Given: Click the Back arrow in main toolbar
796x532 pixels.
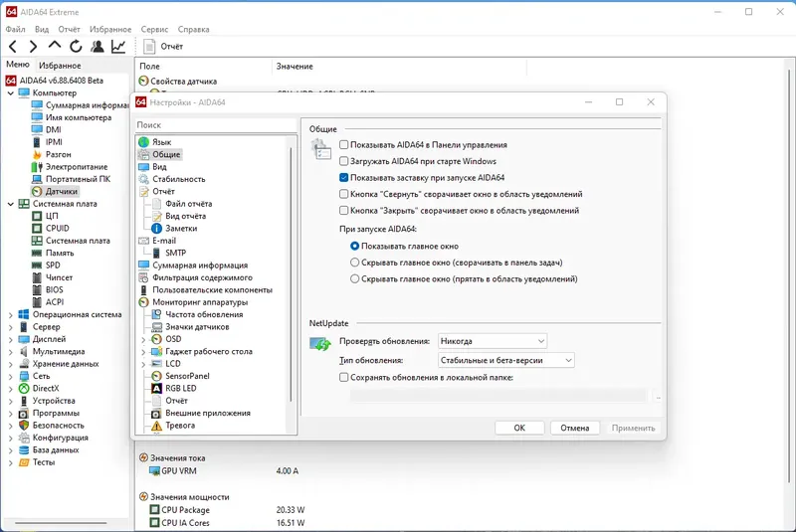Looking at the screenshot, I should point(13,47).
